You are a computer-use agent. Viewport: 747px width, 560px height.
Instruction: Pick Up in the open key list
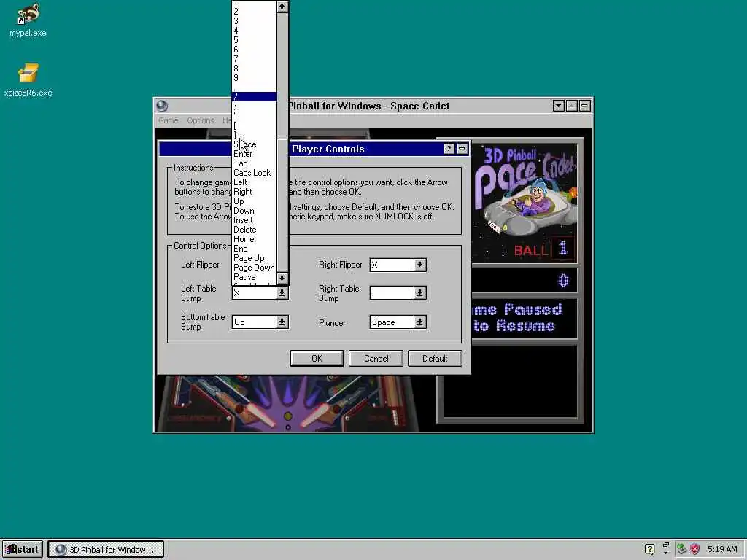254,201
